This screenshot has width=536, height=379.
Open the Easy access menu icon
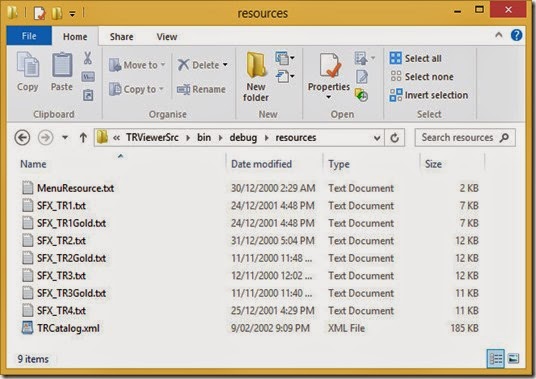click(x=285, y=76)
